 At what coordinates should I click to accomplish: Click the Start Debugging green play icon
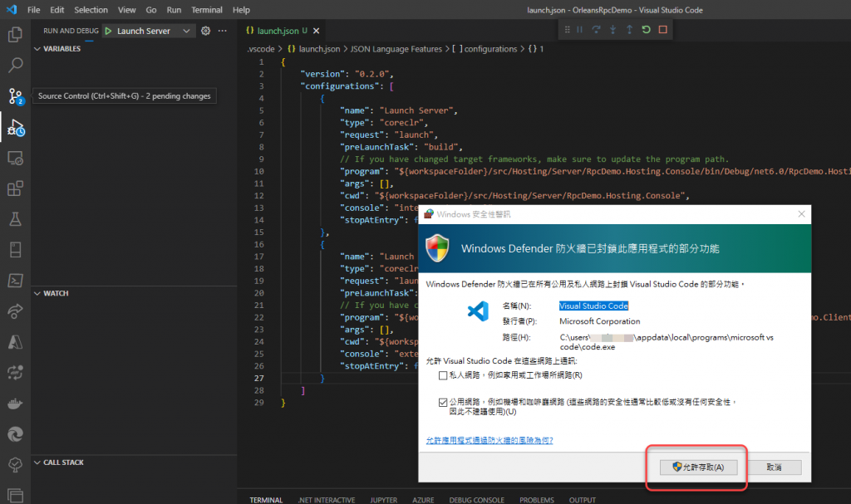pos(109,31)
